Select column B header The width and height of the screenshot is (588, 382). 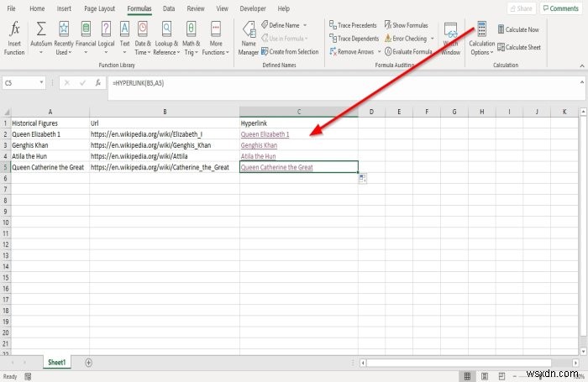point(165,112)
